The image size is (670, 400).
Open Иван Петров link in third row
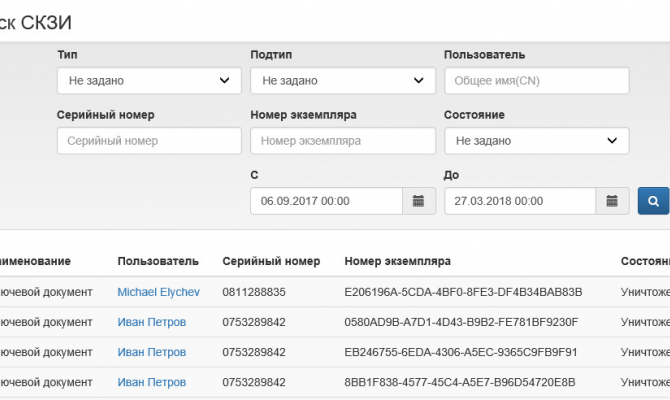click(151, 352)
